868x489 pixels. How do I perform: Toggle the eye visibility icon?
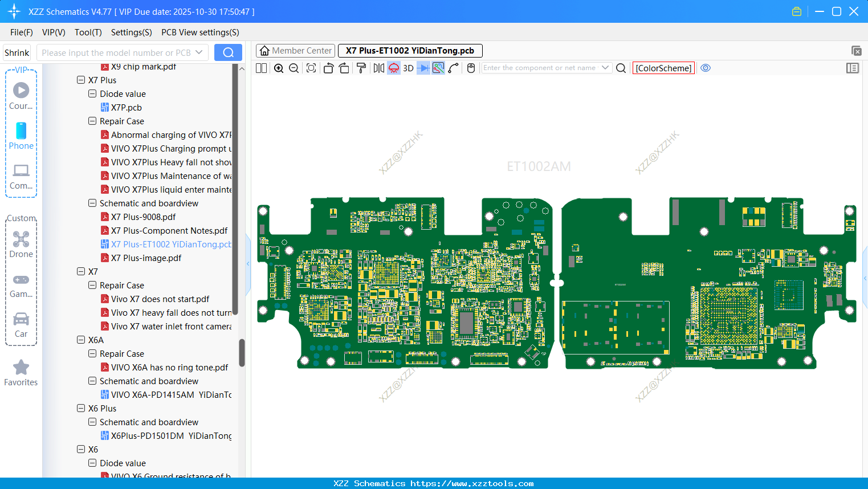pos(706,68)
